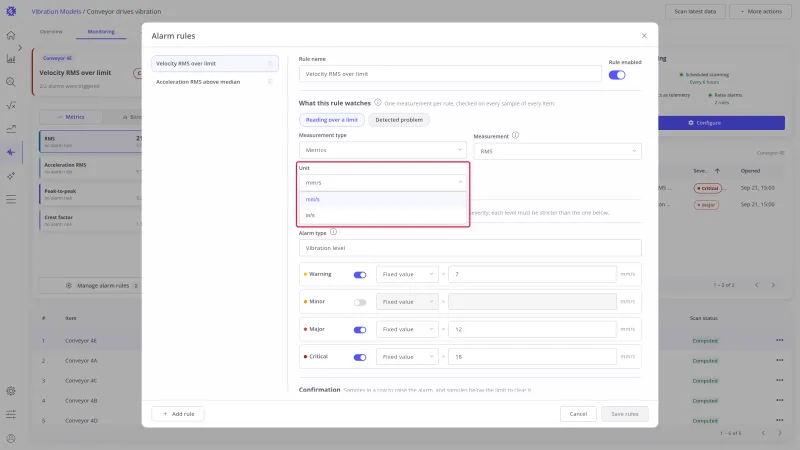The height and width of the screenshot is (450, 800).
Task: Go to next page of the alarms list
Action: (x=773, y=285)
